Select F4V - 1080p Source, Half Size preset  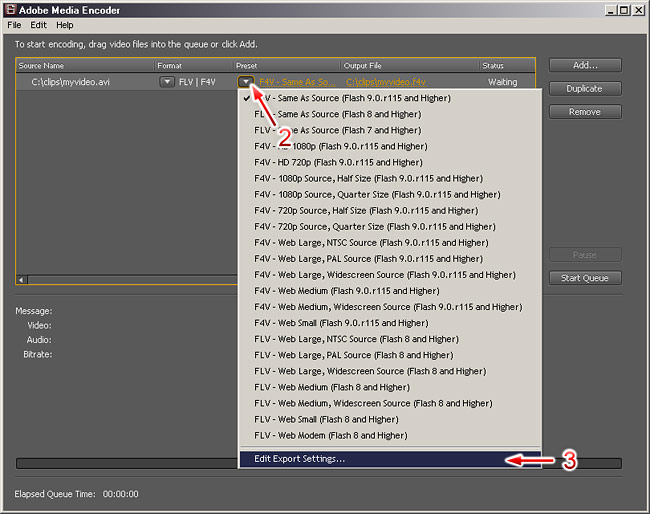(x=390, y=178)
